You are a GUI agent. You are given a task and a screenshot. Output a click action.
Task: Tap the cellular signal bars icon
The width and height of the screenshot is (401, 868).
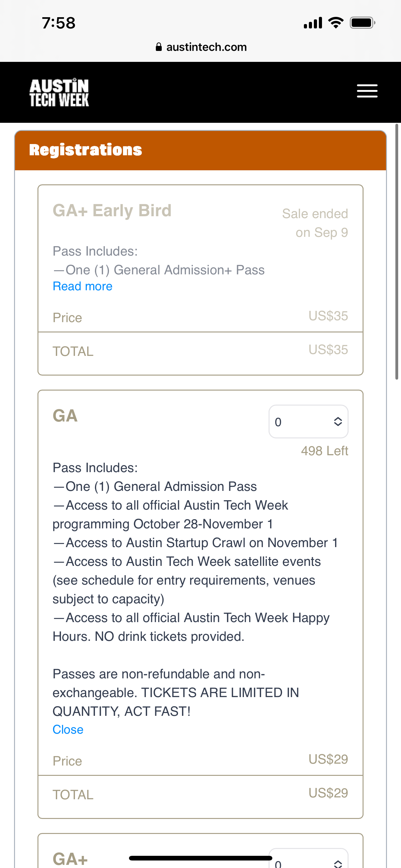coord(312,23)
